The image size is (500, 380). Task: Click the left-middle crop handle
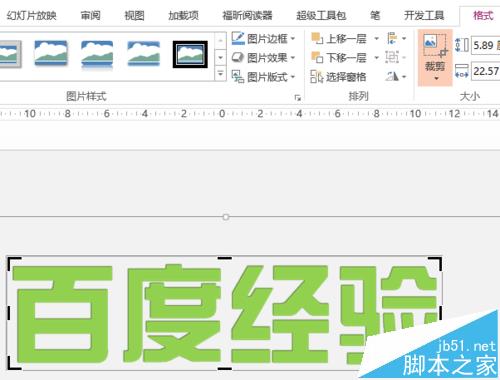click(x=8, y=313)
